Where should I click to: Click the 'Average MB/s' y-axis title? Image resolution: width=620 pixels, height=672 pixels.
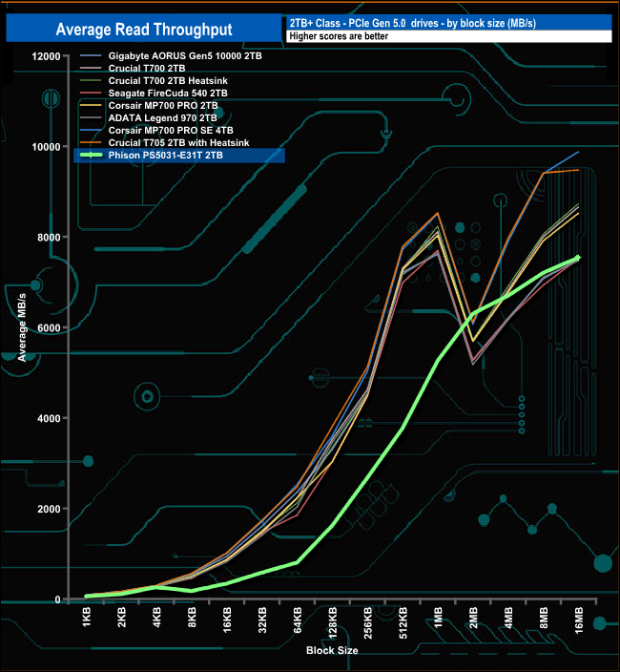click(x=22, y=327)
